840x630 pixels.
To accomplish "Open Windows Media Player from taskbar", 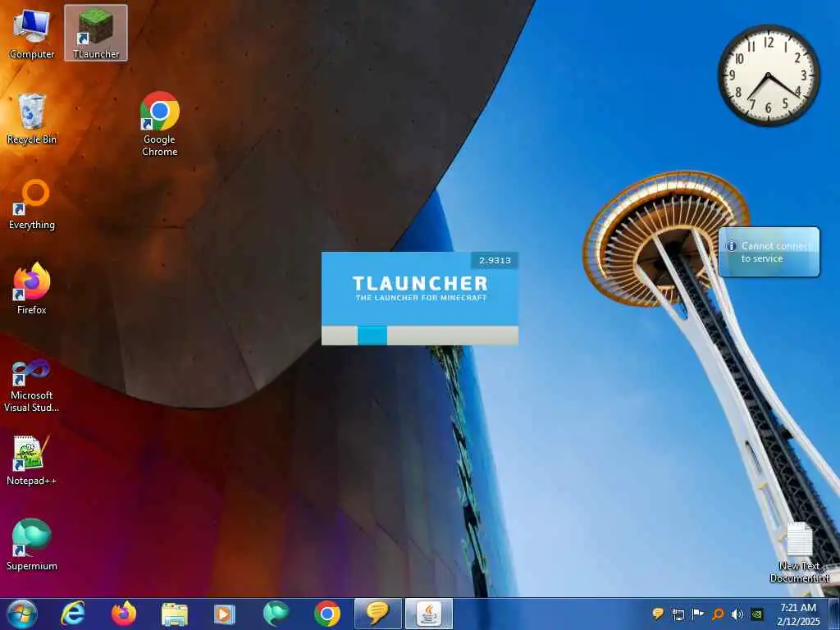I will 225,614.
